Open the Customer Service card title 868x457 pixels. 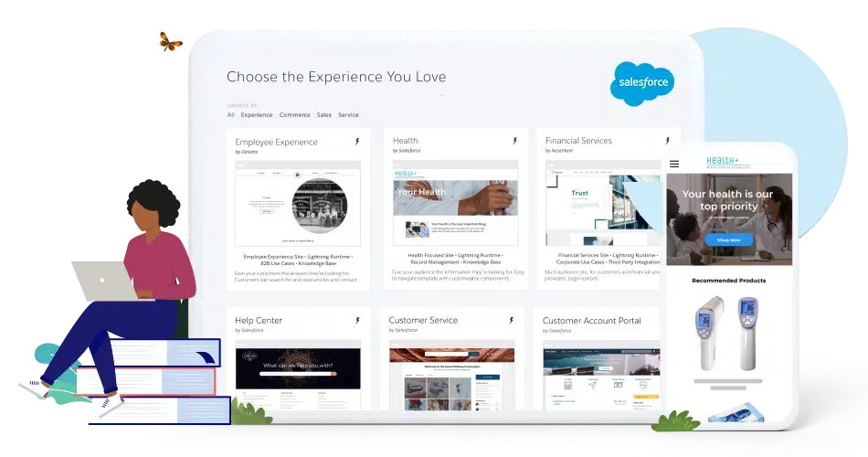pyautogui.click(x=423, y=320)
